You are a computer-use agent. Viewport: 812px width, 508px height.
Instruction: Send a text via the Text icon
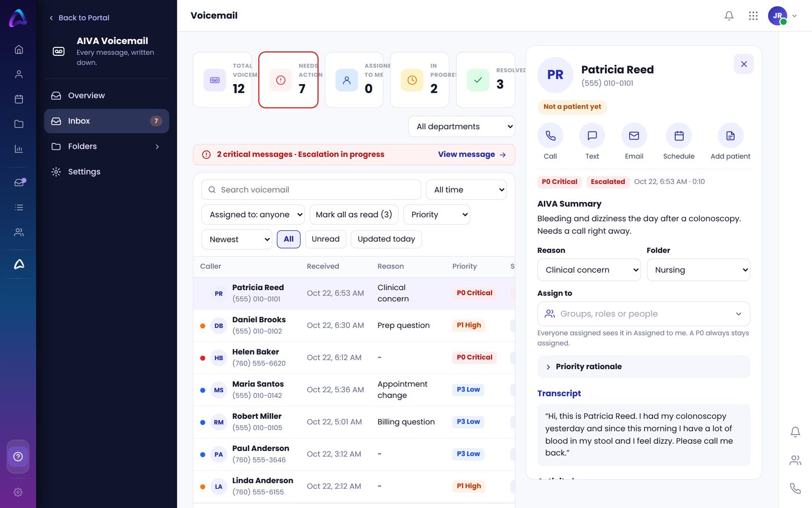point(592,136)
